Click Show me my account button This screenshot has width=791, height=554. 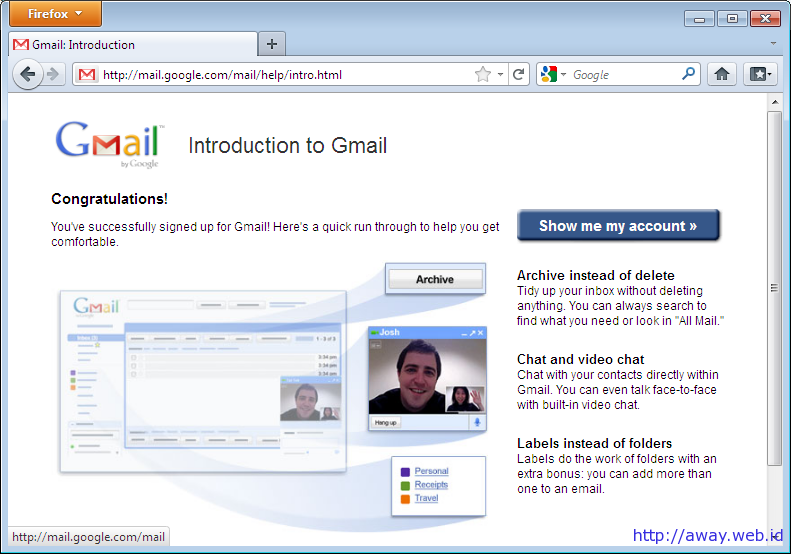pyautogui.click(x=618, y=225)
